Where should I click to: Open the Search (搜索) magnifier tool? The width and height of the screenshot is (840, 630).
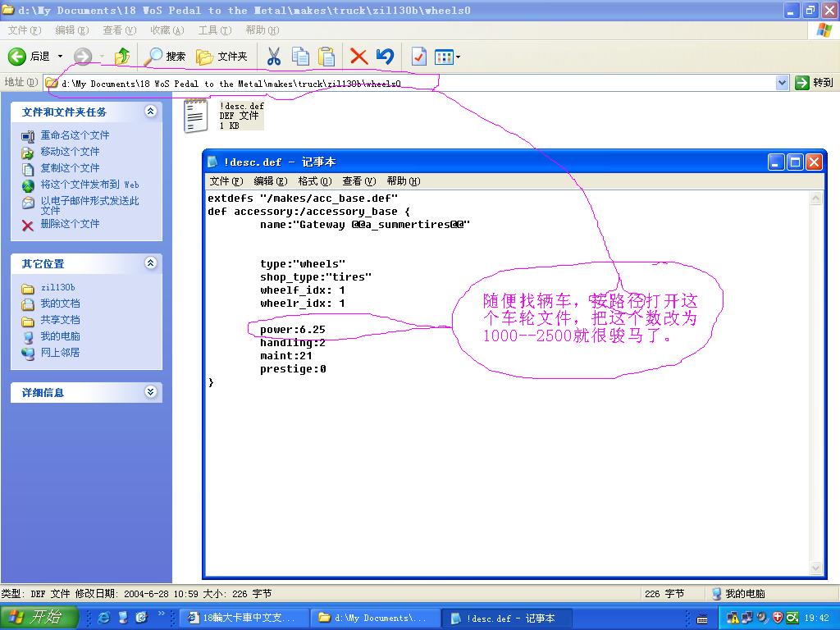coord(154,56)
